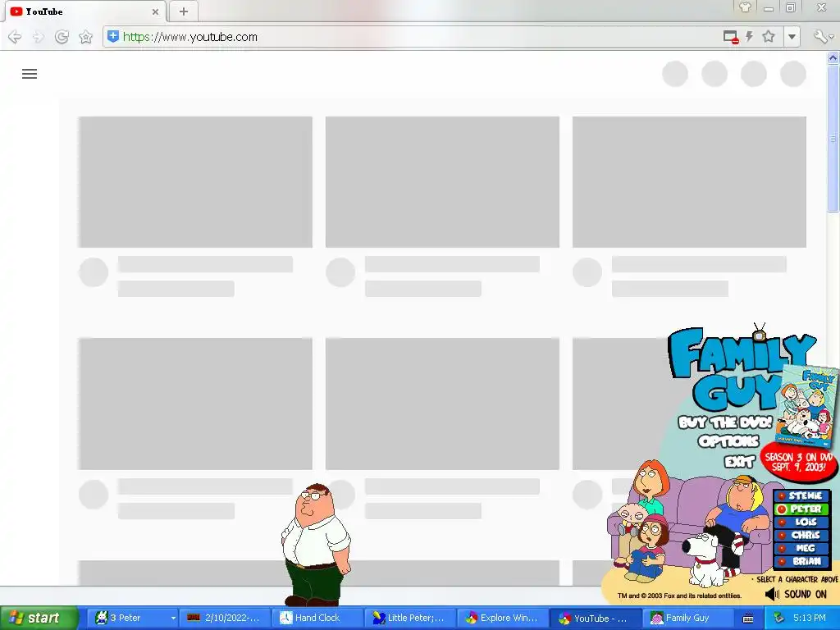Open Options in the Family Guy panel

[x=728, y=441]
